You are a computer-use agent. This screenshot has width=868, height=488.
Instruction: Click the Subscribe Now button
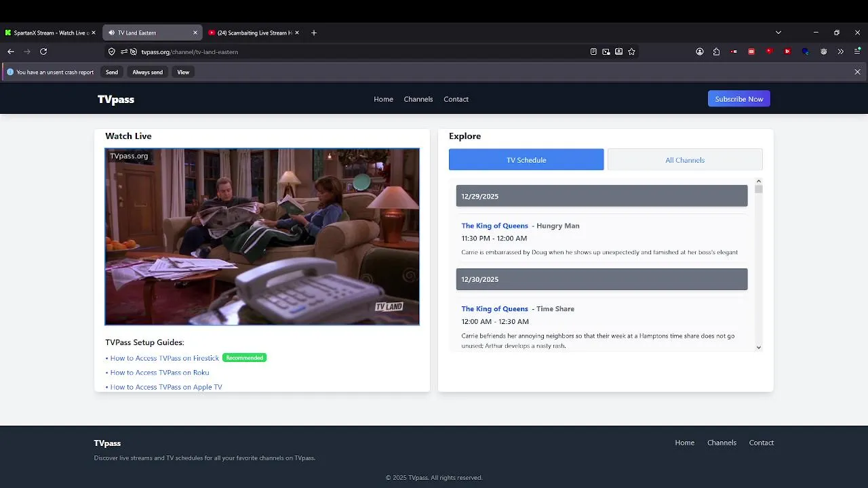739,99
